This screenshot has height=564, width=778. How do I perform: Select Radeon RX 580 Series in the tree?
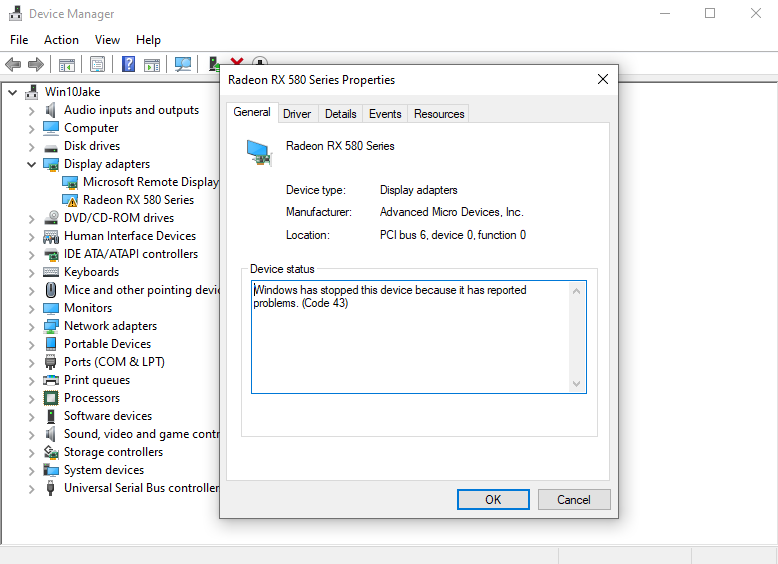coord(138,200)
